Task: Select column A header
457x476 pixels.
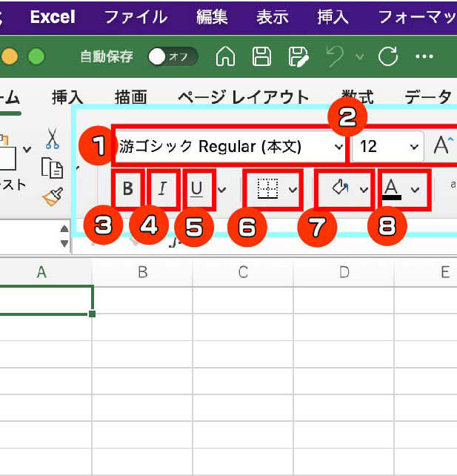Action: (x=42, y=272)
